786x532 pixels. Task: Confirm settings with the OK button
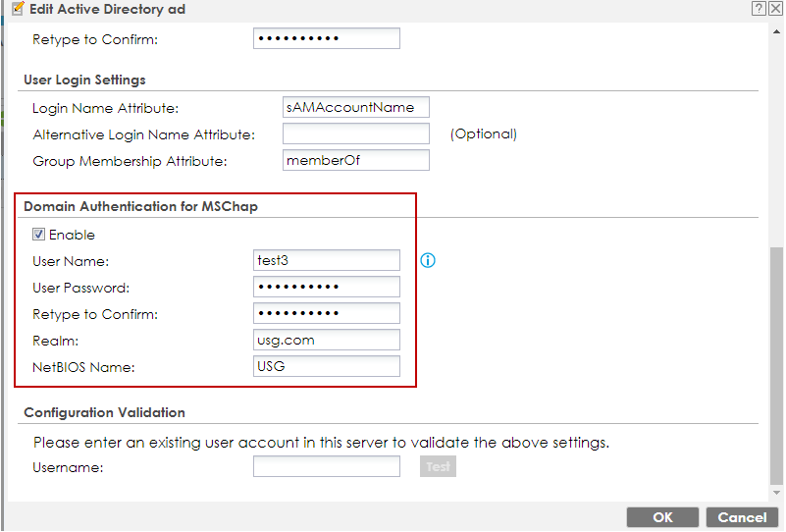click(x=662, y=517)
